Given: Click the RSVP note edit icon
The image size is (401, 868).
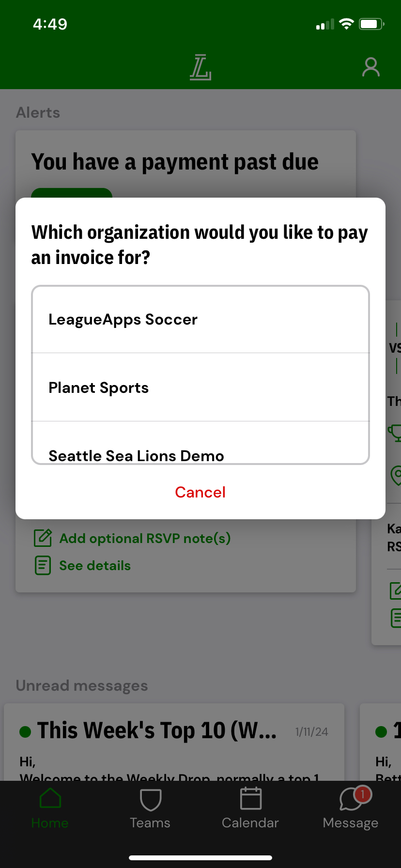Looking at the screenshot, I should click(43, 538).
